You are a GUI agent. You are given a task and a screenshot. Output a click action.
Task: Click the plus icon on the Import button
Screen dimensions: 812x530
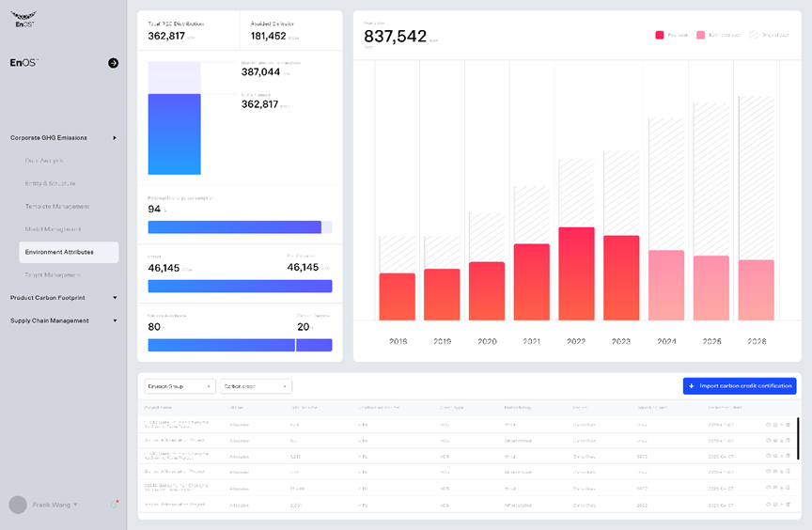click(x=692, y=386)
